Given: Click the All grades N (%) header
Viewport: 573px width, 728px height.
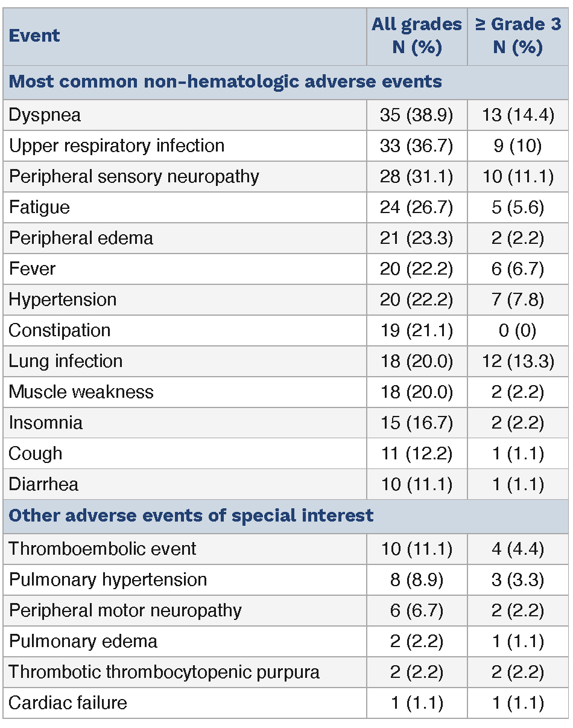Looking at the screenshot, I should pyautogui.click(x=416, y=36).
